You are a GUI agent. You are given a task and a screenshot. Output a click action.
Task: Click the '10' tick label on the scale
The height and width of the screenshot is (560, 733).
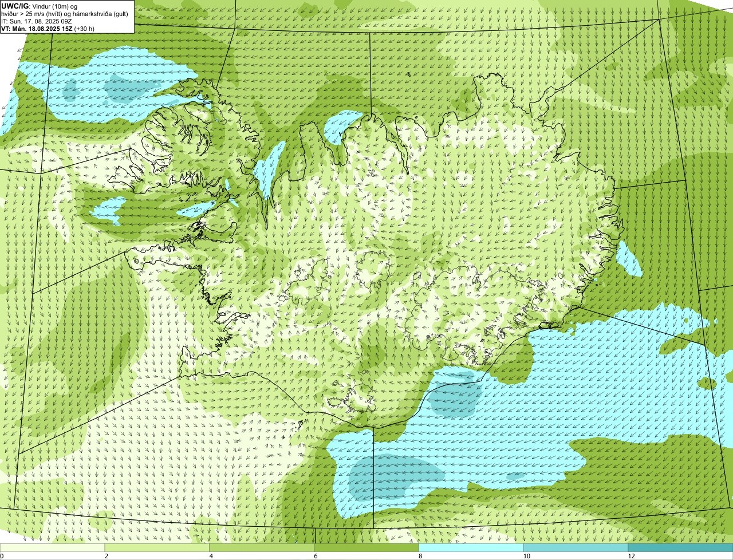[527, 556]
